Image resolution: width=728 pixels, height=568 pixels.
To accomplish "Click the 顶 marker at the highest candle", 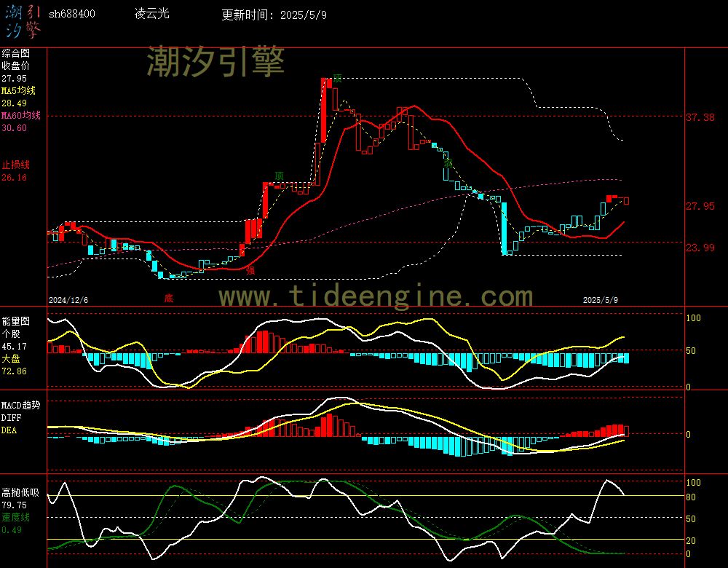I will point(338,78).
